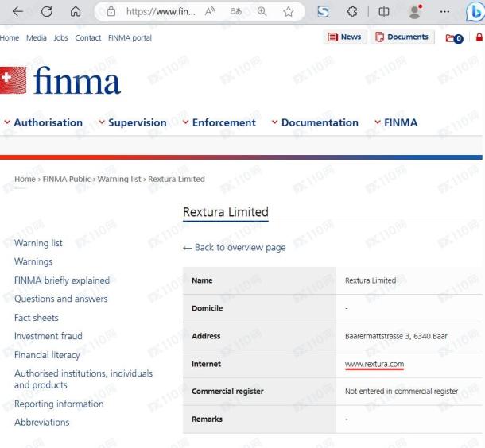Click the zoom magnifier icon
485x448 pixels.
(262, 12)
